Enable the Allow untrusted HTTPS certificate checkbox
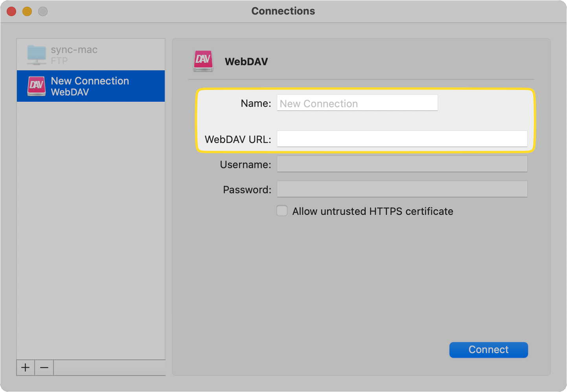567x392 pixels. point(282,211)
